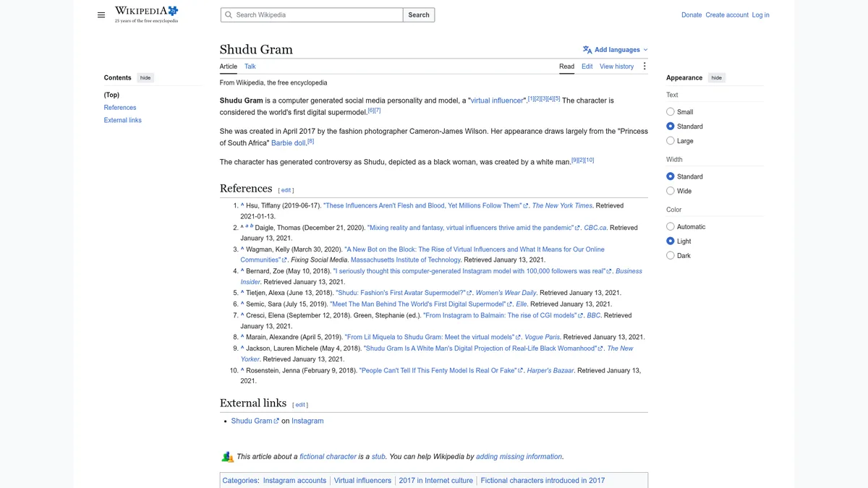
Task: Hide the Contents sidebar
Action: (145, 78)
